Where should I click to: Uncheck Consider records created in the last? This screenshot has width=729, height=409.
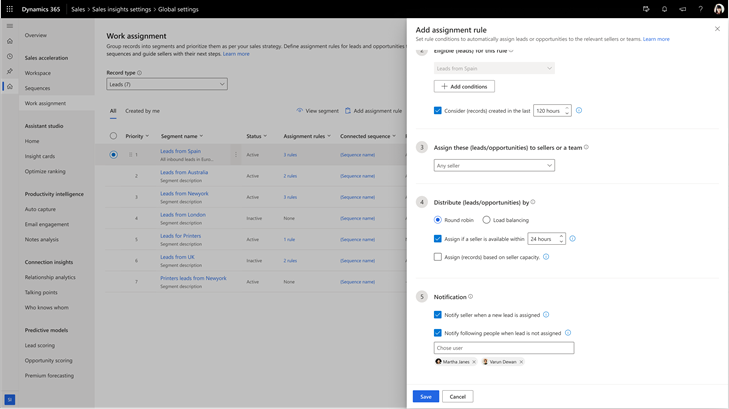437,111
